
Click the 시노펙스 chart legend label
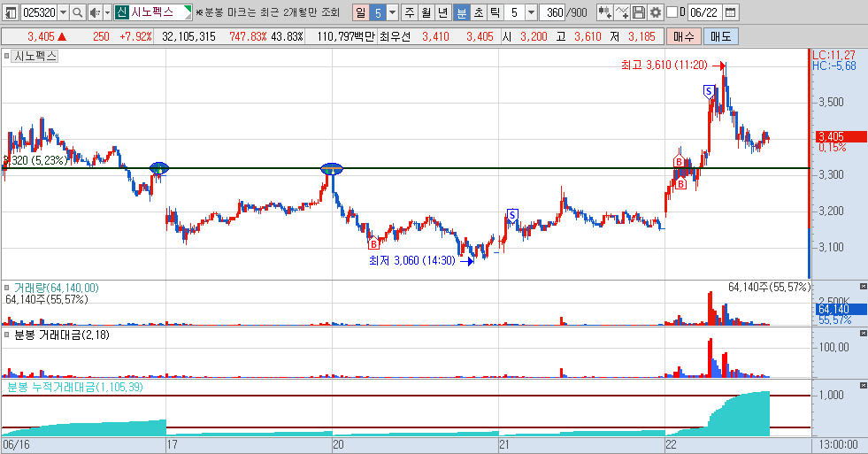(x=35, y=56)
